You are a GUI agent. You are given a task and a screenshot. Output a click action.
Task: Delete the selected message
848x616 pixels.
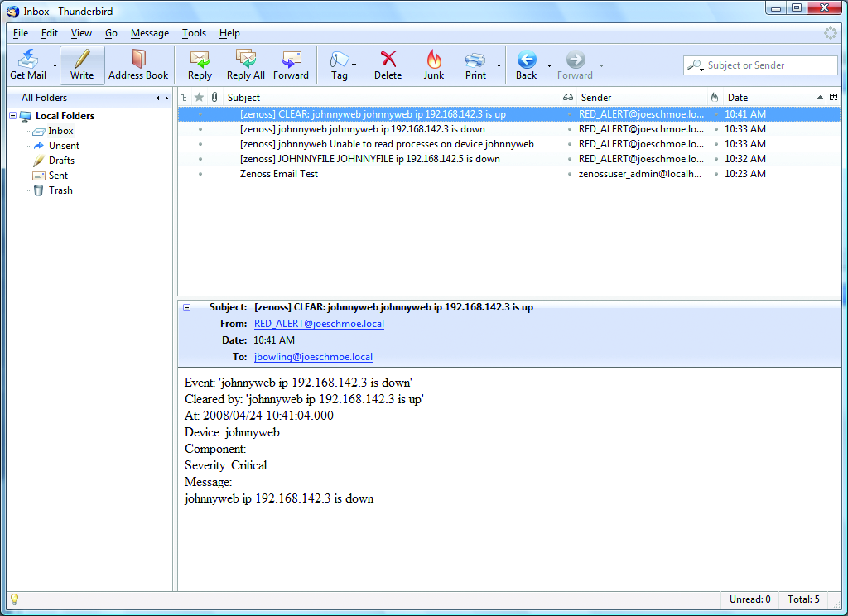388,65
